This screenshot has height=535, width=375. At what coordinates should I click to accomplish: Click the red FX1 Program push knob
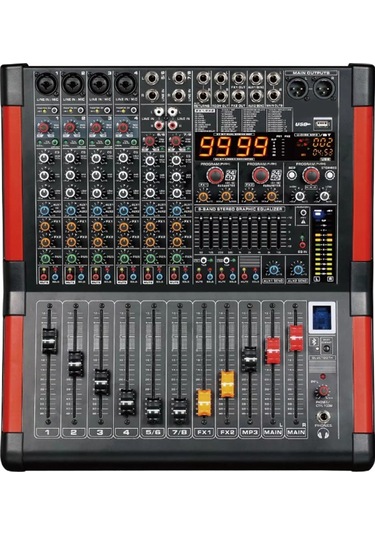(215, 175)
